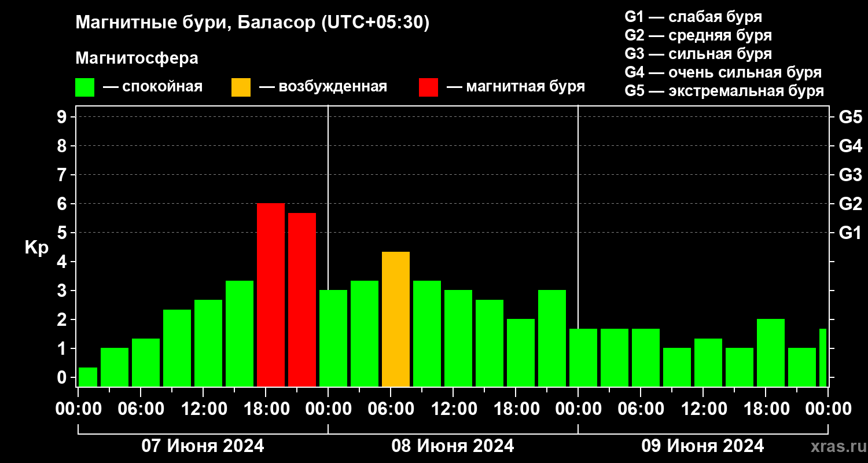The width and height of the screenshot is (868, 463).
Task: Click the '— магнитная буря' legend label
Action: coord(516,87)
